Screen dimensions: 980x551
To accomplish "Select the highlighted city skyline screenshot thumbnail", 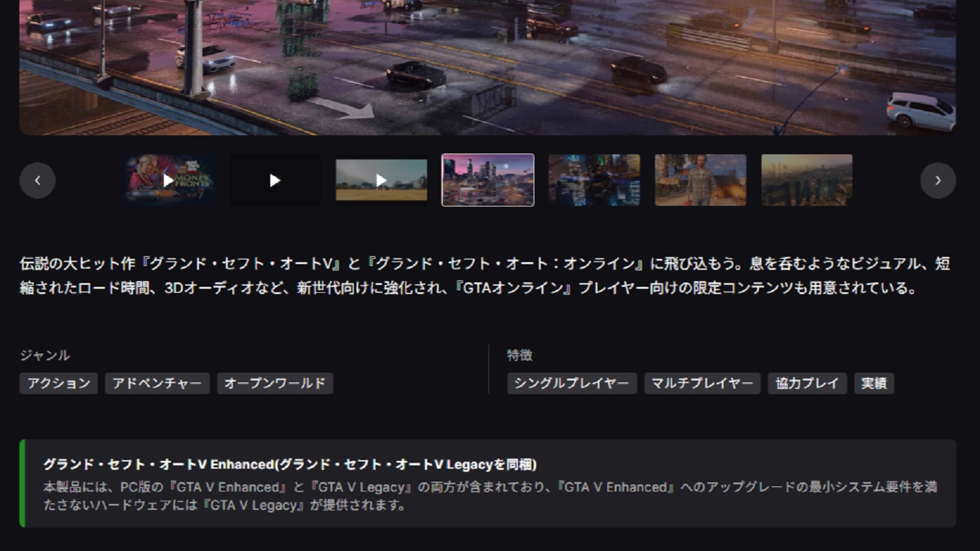I will (x=488, y=180).
